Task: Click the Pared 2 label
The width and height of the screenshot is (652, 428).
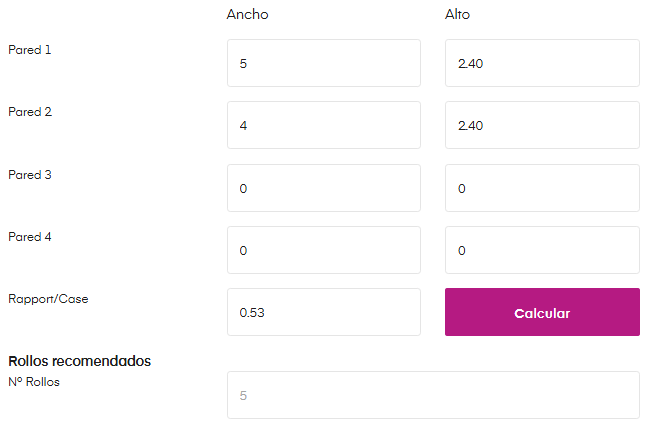Action: point(30,112)
